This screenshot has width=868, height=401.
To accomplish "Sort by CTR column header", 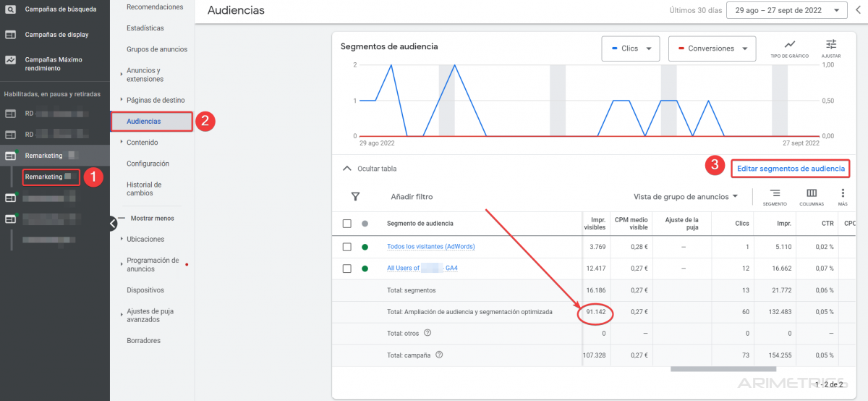I will (x=828, y=224).
